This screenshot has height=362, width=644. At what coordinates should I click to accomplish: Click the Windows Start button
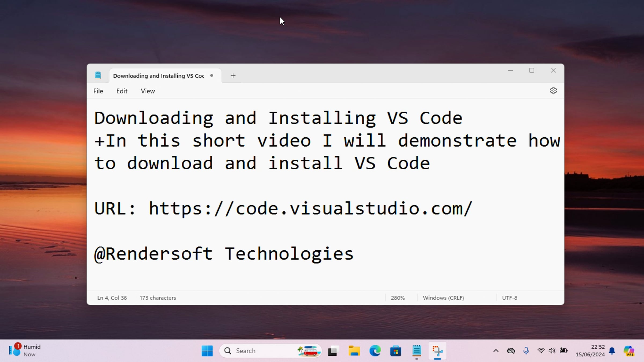tap(207, 351)
